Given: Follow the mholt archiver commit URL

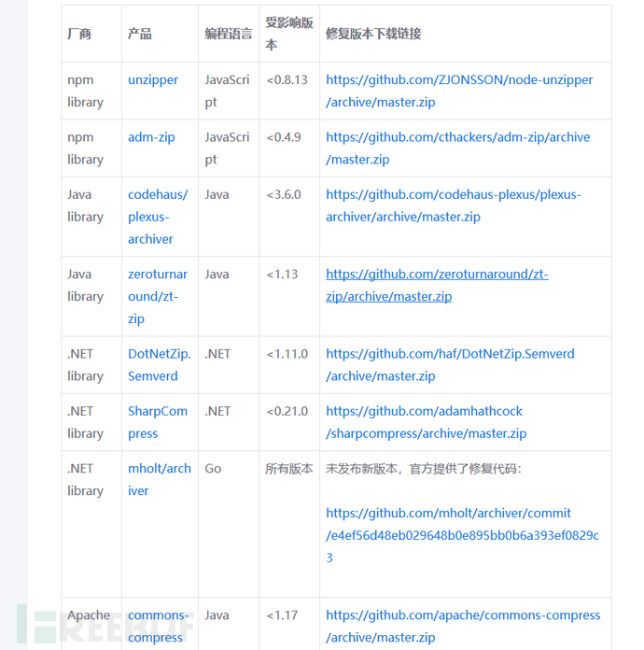Looking at the screenshot, I should pos(463,535).
